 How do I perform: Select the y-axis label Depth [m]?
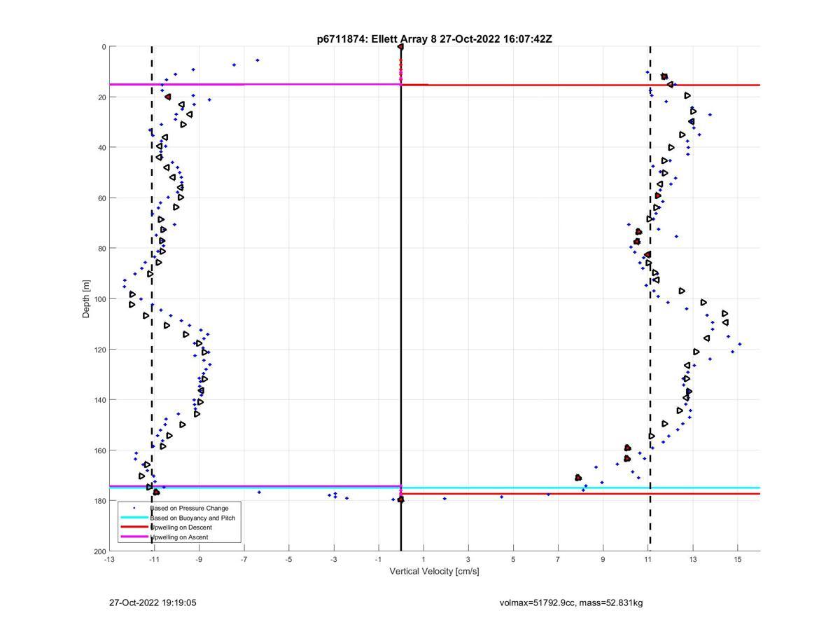(87, 299)
